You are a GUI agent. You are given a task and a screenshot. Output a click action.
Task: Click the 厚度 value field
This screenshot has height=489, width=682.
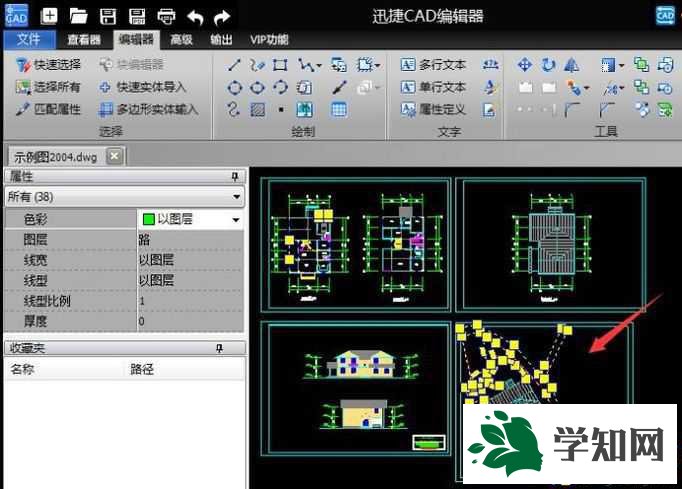190,322
